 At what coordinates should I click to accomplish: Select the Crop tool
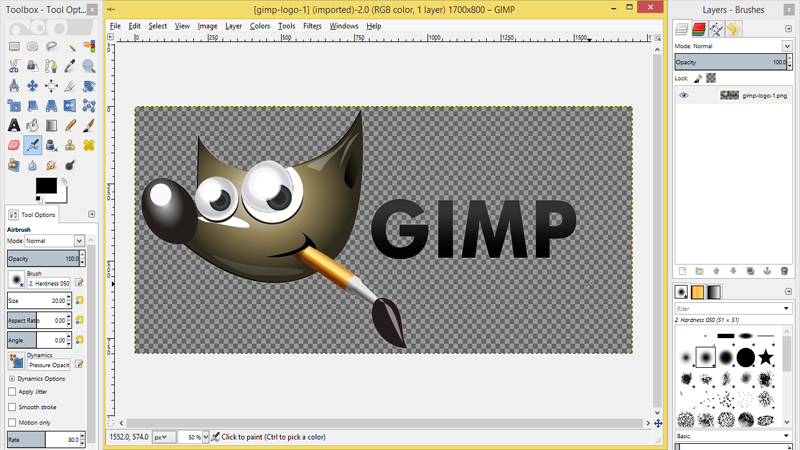pos(70,86)
